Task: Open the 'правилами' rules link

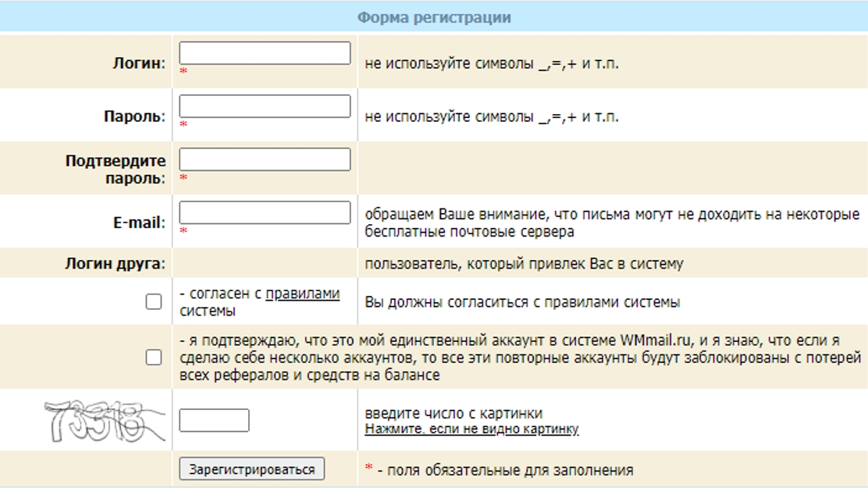Action: 302,294
